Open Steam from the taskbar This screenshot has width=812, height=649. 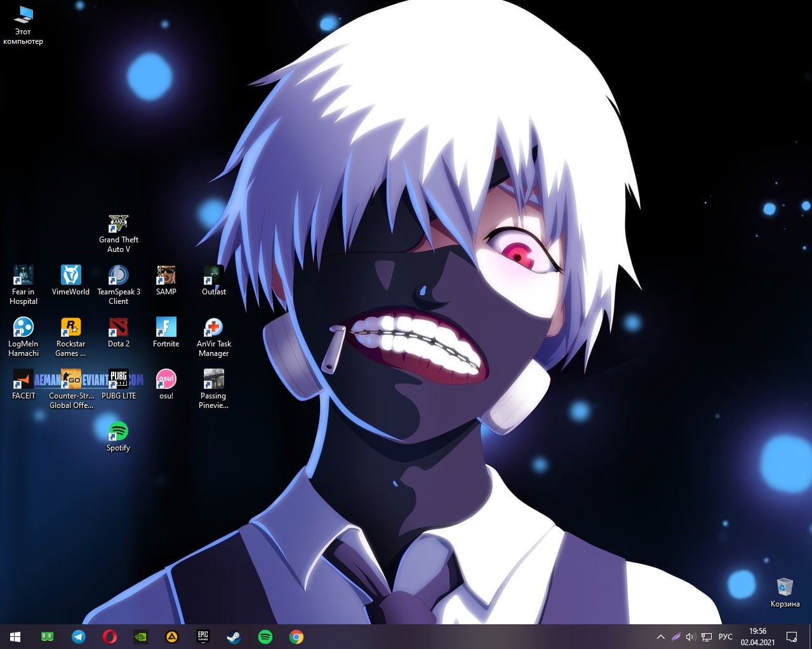[x=234, y=636]
